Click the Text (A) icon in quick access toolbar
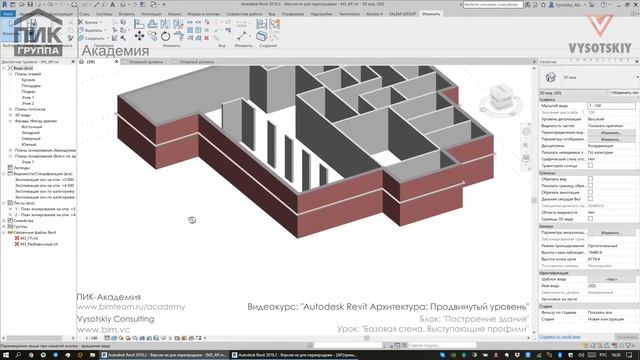This screenshot has height=360, width=640. (112, 4)
